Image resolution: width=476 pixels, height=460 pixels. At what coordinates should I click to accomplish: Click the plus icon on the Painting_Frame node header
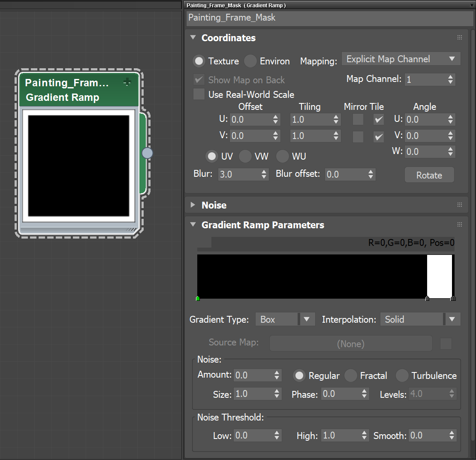[x=127, y=82]
